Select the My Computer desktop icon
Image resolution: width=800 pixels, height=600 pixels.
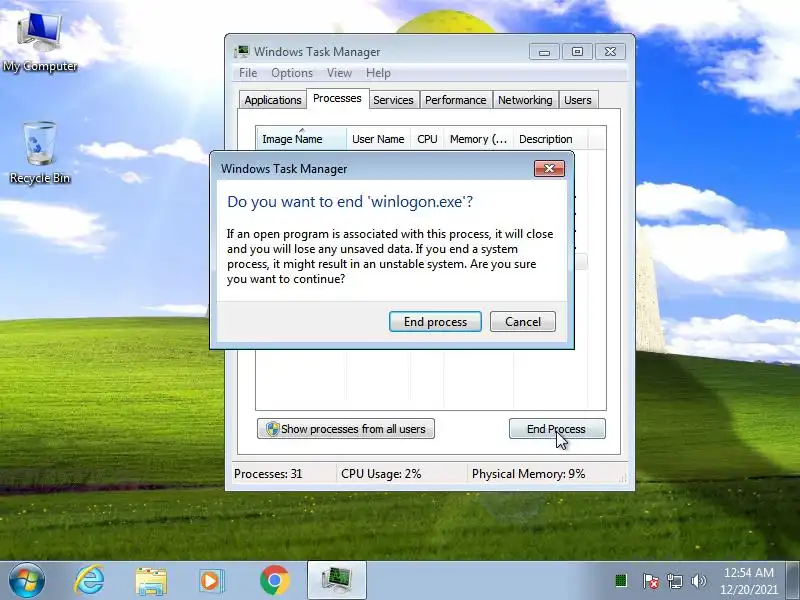40,42
